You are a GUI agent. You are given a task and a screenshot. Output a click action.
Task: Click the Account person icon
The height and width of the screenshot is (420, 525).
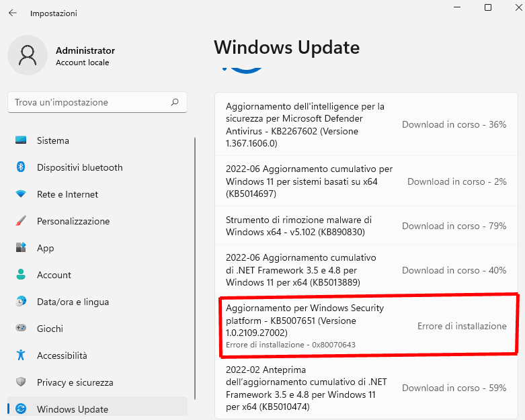(21, 274)
